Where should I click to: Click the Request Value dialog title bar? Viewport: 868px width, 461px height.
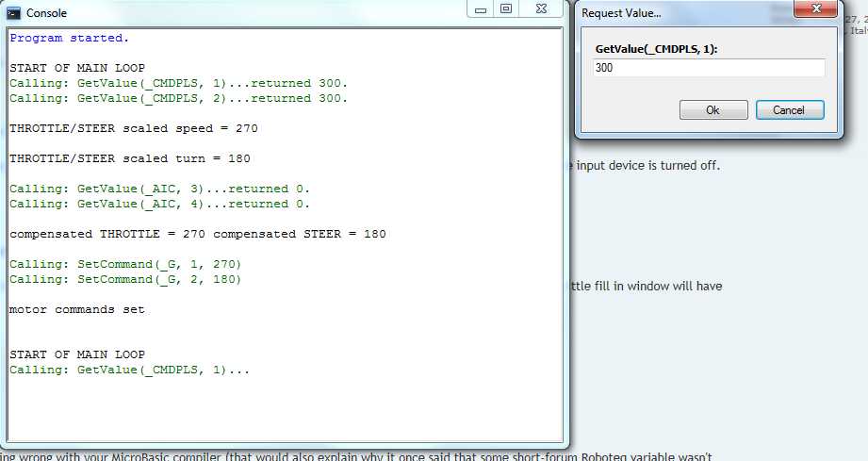679,13
